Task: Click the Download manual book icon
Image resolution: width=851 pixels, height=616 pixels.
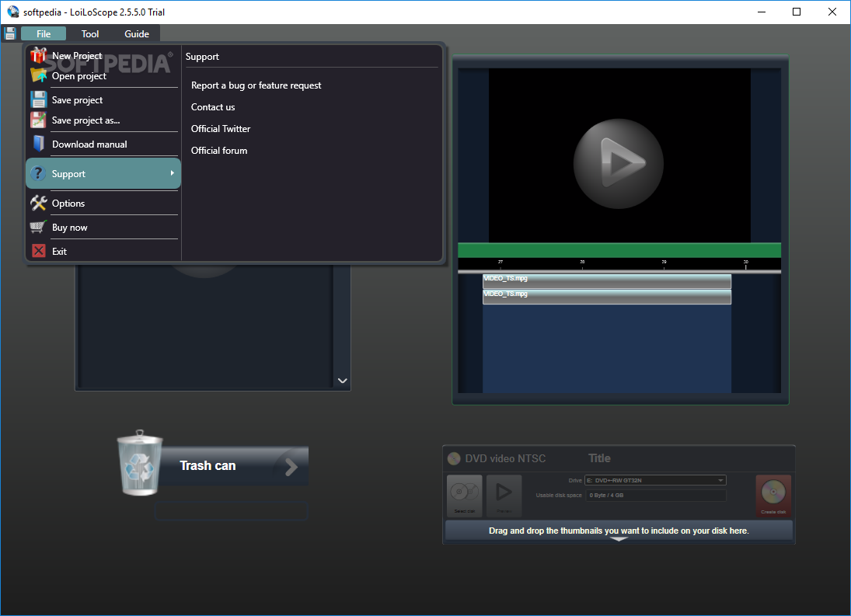Action: pos(39,144)
